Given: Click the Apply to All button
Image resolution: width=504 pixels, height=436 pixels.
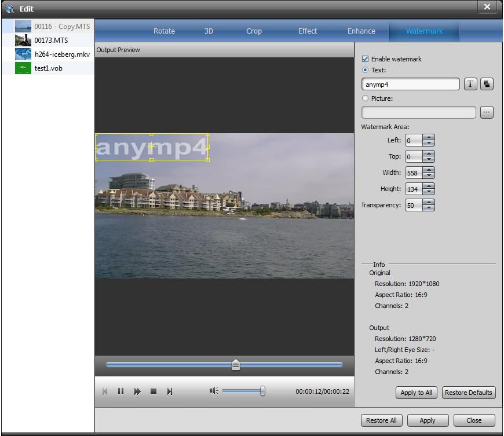Looking at the screenshot, I should pos(416,393).
